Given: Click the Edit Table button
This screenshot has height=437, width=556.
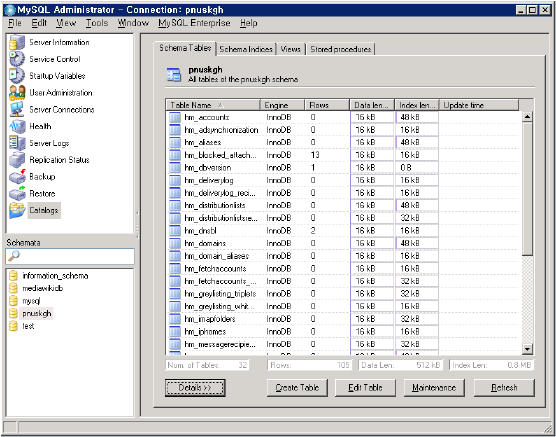Looking at the screenshot, I should (365, 388).
